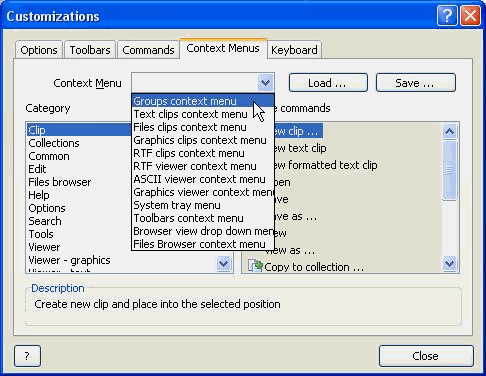Screen dimensions: 486x376
Task: Select the Collections category
Action: point(79,143)
